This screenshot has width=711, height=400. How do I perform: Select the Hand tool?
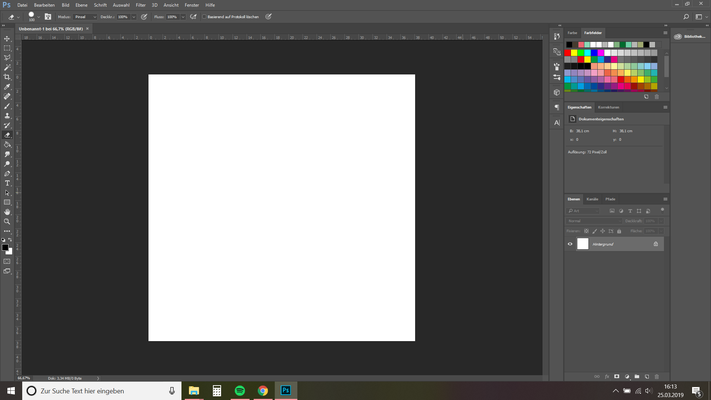(7, 212)
